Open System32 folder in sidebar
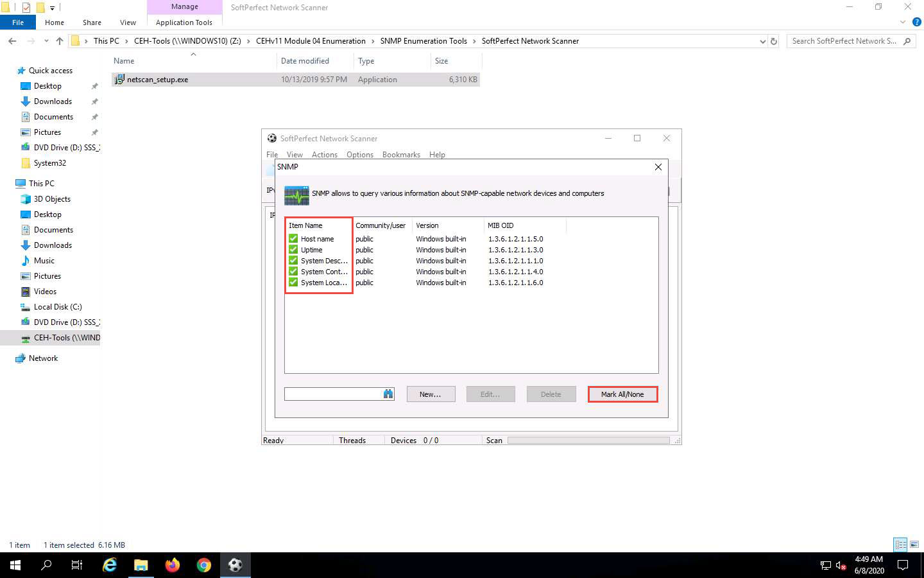 pos(49,163)
